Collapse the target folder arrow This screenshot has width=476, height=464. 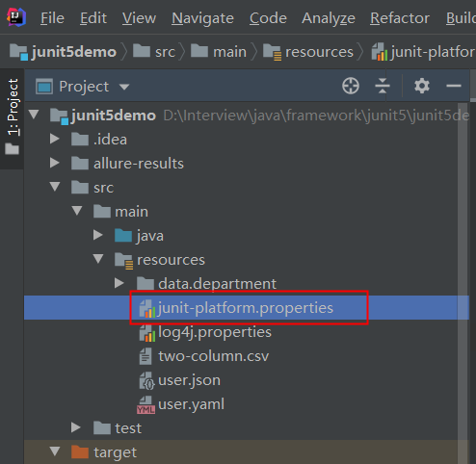tap(55, 451)
